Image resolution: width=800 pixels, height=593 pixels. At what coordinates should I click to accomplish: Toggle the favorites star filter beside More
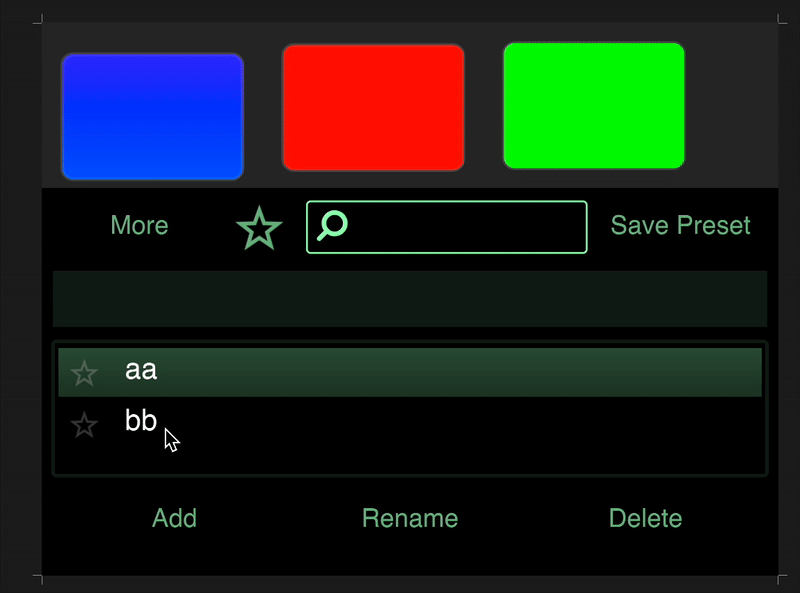coord(259,228)
